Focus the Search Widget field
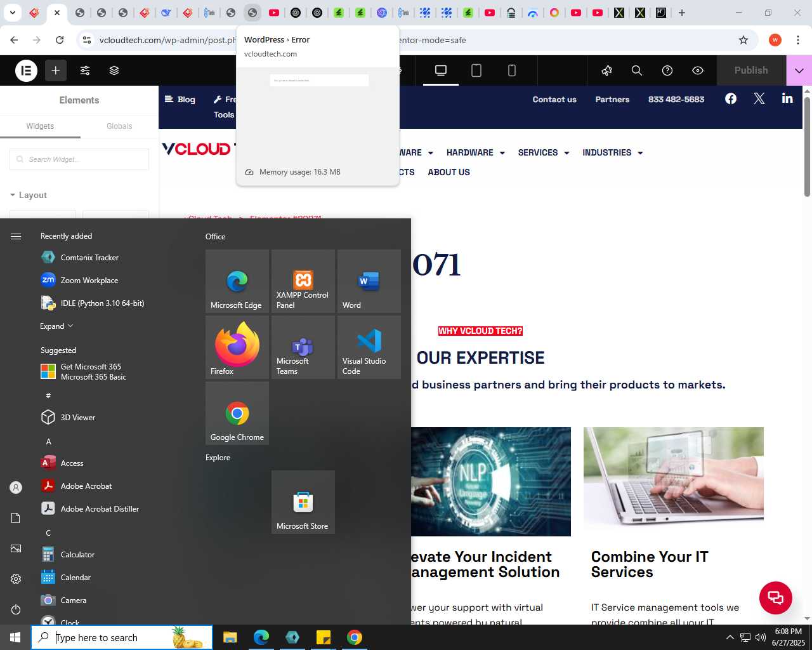The width and height of the screenshot is (812, 650). coord(79,159)
